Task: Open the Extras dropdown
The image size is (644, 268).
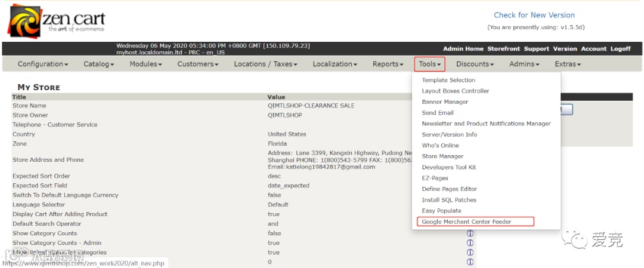Action: (x=568, y=64)
